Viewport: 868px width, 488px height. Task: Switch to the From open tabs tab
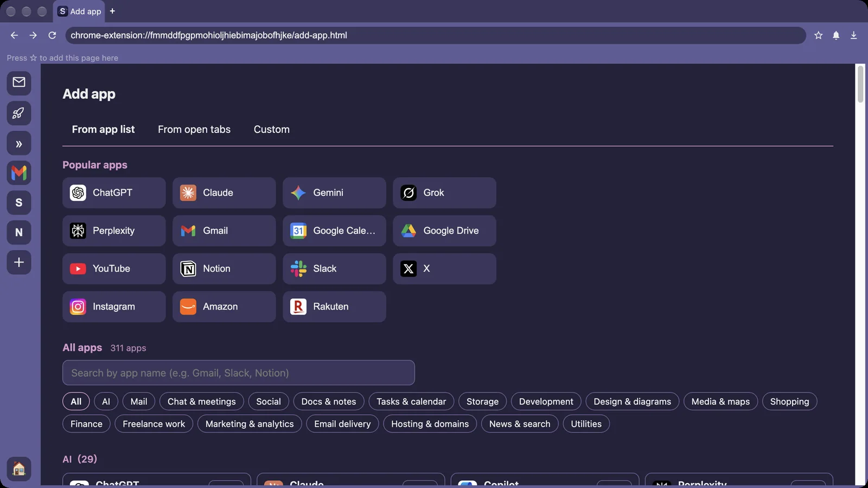click(194, 130)
